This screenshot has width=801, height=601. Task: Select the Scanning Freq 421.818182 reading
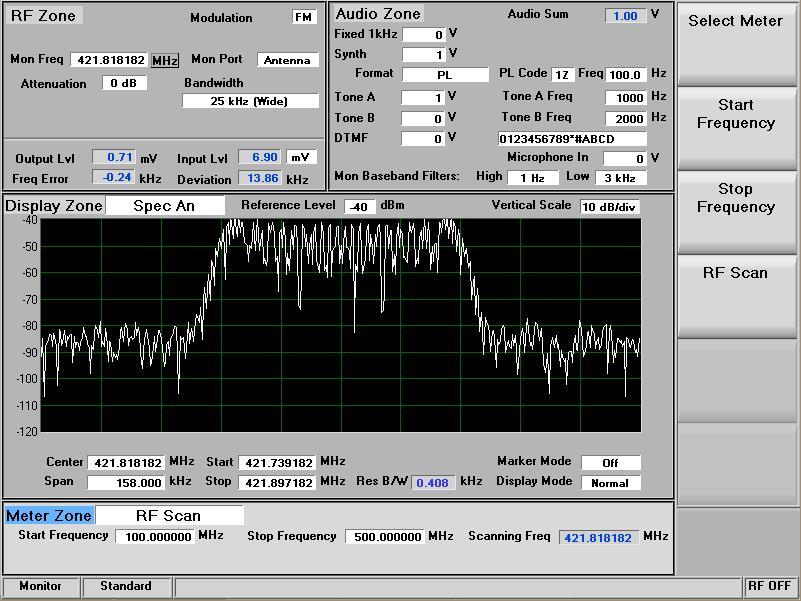pyautogui.click(x=599, y=538)
